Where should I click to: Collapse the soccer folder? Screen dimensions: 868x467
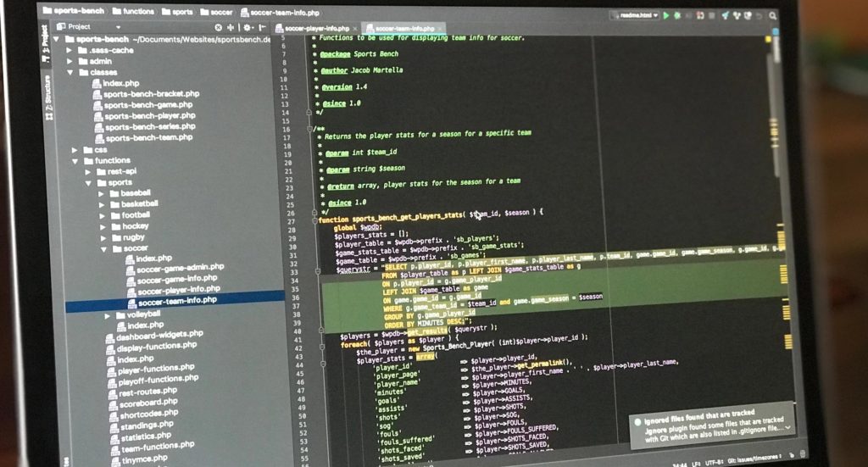(x=103, y=249)
